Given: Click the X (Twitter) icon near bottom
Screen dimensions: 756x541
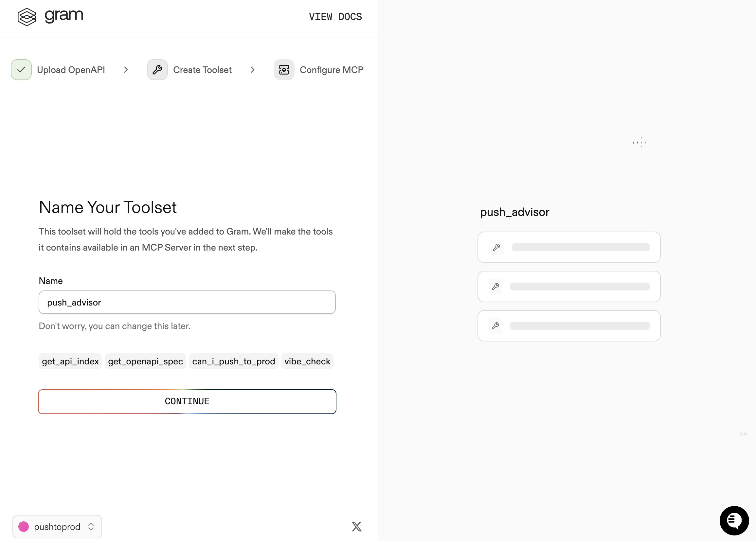Looking at the screenshot, I should coord(356,526).
